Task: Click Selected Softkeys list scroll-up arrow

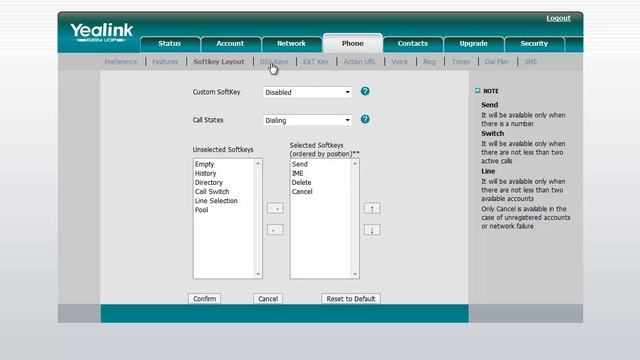Action: coord(355,163)
